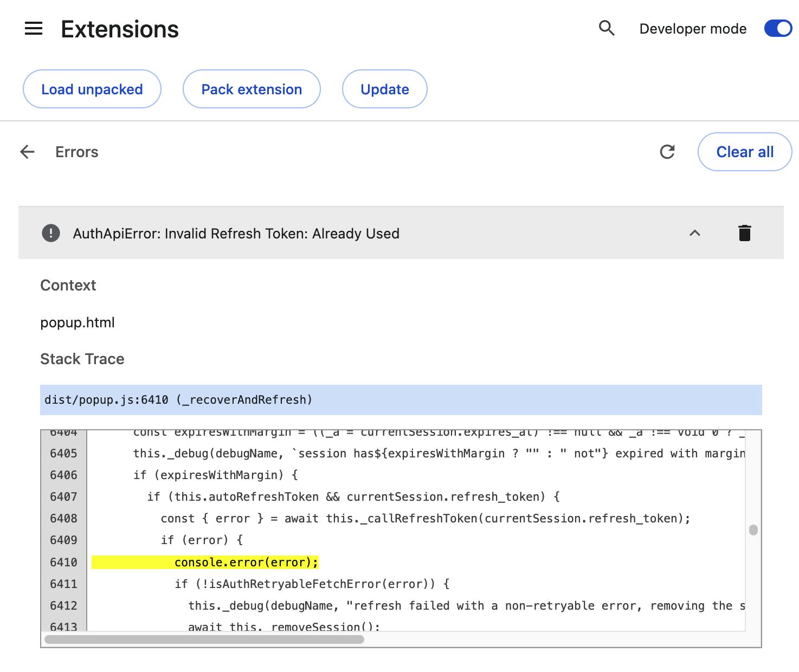Click Clear all button
799x672 pixels.
pyautogui.click(x=745, y=152)
